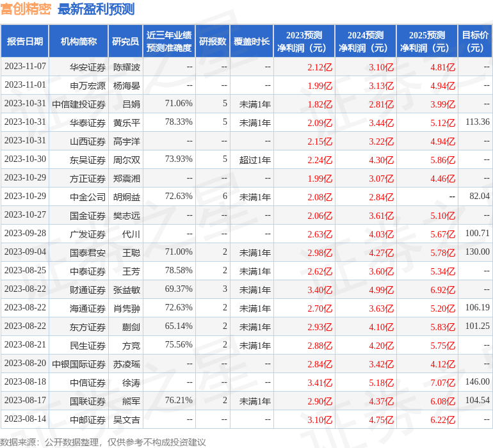
Task: Click the 数据来源 footnote text
Action: coord(103,442)
